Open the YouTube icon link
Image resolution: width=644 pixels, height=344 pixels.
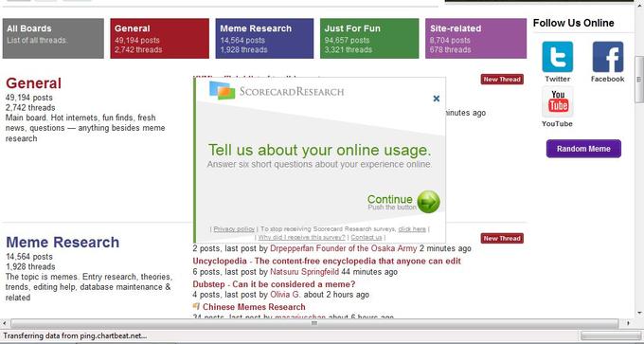tap(557, 102)
